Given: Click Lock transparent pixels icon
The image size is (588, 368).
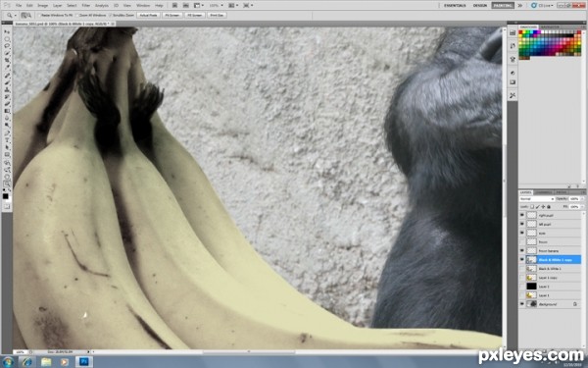Looking at the screenshot, I should point(532,207).
